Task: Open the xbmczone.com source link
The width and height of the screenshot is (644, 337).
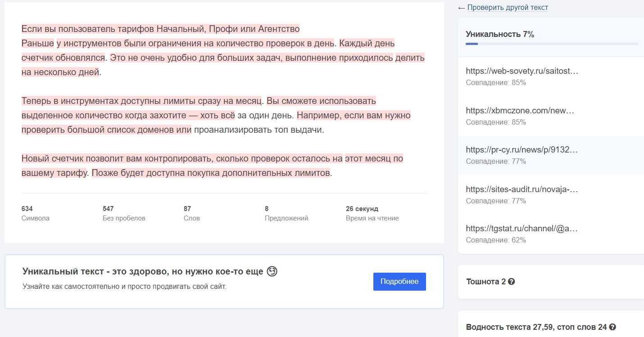Action: (521, 110)
